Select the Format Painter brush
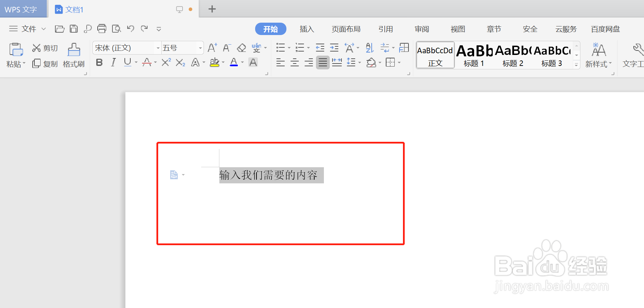The image size is (644, 308). coord(74,50)
